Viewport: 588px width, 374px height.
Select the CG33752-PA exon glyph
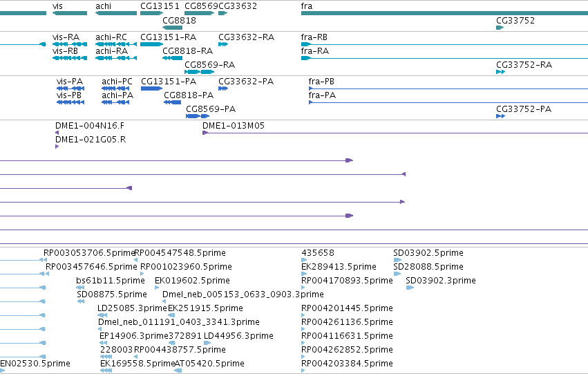(501, 116)
